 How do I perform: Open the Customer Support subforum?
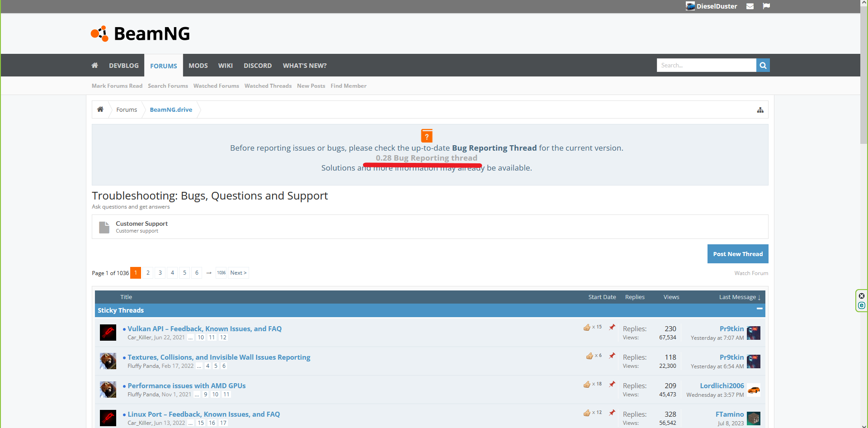pos(142,224)
